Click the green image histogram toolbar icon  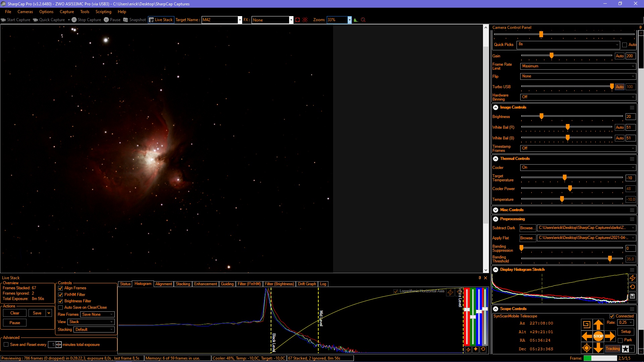356,20
